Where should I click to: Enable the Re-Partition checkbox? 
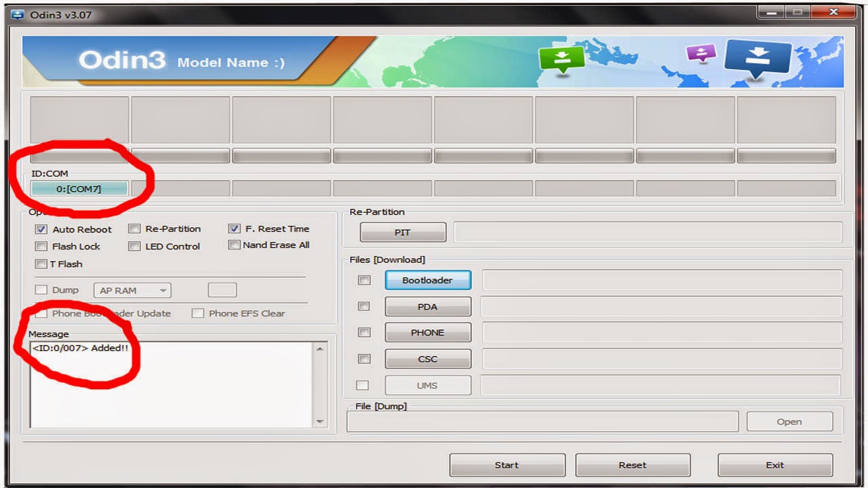pyautogui.click(x=134, y=228)
